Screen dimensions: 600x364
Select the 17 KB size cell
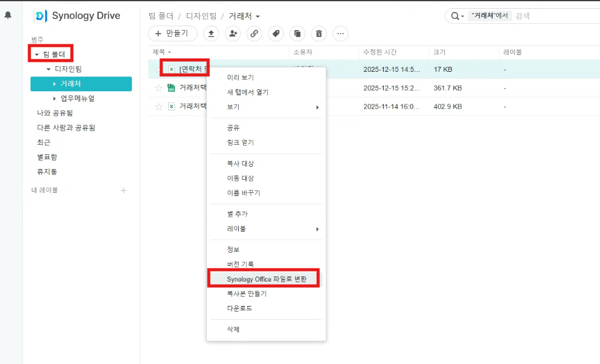(442, 69)
